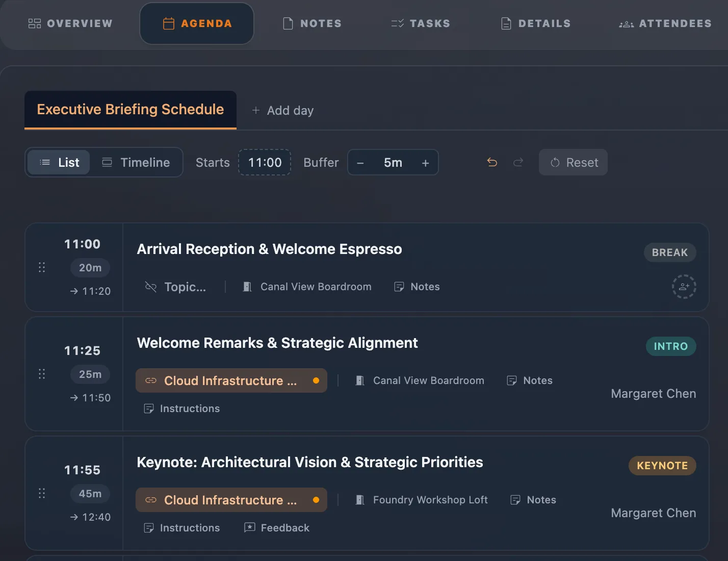This screenshot has width=728, height=561.
Task: Open Cloud Infrastructure topic in Welcome Remarks
Action: tap(231, 380)
